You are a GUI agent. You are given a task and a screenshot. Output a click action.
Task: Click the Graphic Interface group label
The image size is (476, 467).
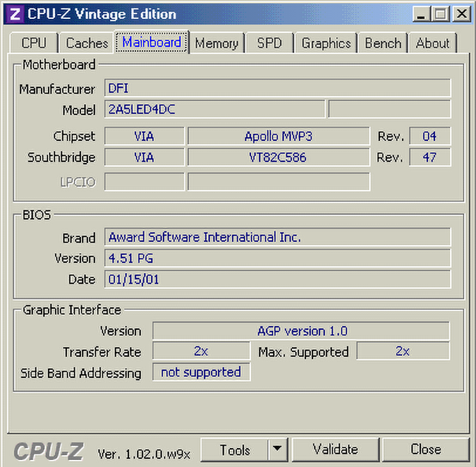[x=72, y=310]
